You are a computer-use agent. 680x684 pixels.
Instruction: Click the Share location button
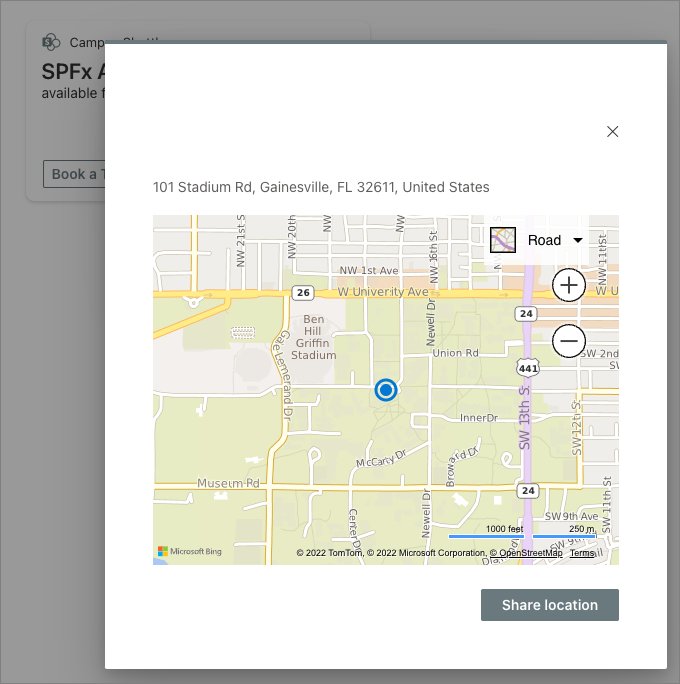point(550,605)
